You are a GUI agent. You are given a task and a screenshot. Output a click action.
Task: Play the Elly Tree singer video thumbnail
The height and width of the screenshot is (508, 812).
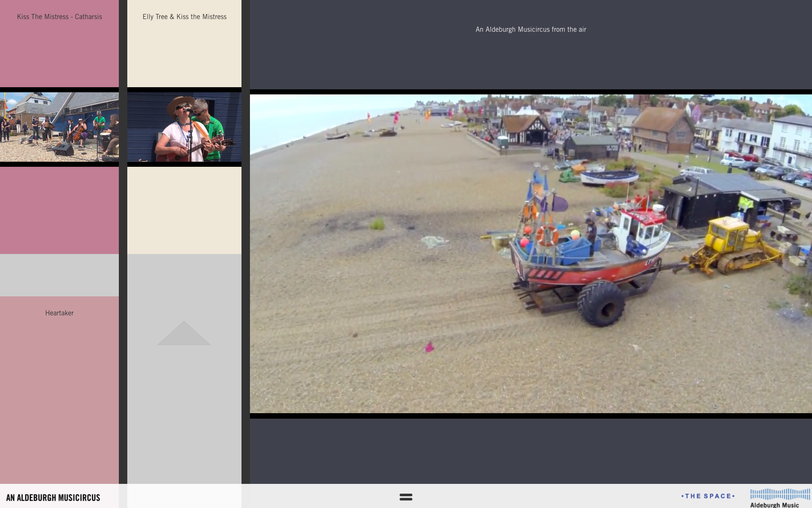(x=184, y=127)
